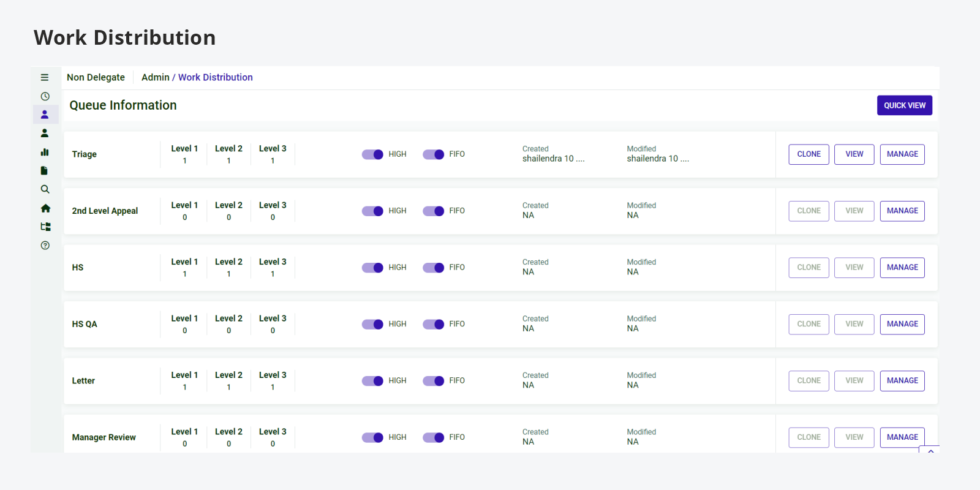This screenshot has width=980, height=490.
Task: Click the clock history icon in sidebar
Action: (45, 96)
